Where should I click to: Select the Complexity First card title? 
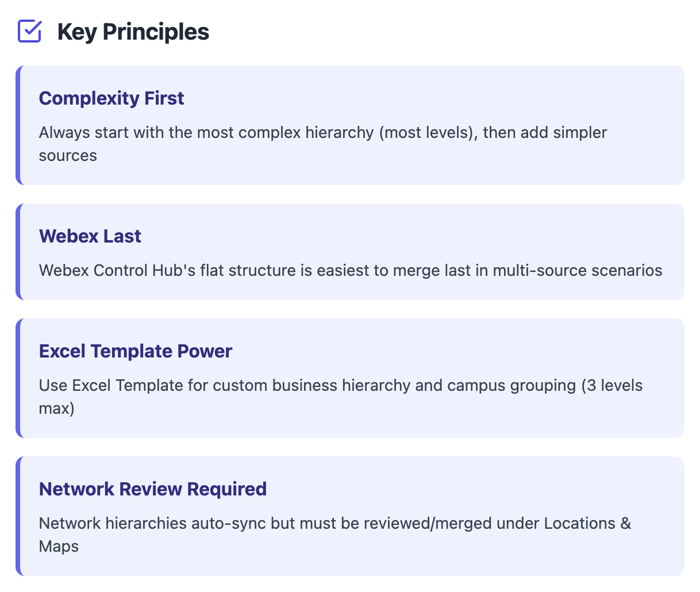coord(111,98)
